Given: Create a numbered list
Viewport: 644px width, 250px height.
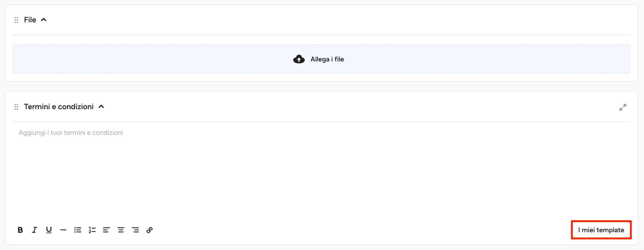Looking at the screenshot, I should coord(92,230).
